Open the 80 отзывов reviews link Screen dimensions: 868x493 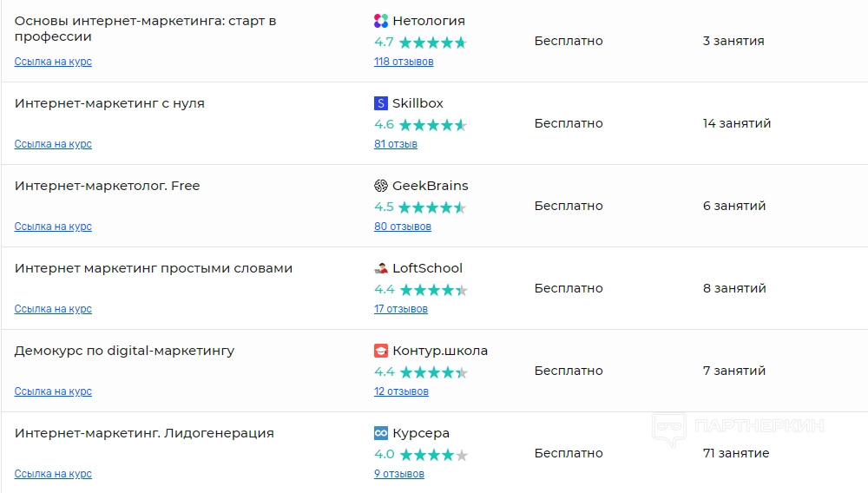(x=403, y=227)
